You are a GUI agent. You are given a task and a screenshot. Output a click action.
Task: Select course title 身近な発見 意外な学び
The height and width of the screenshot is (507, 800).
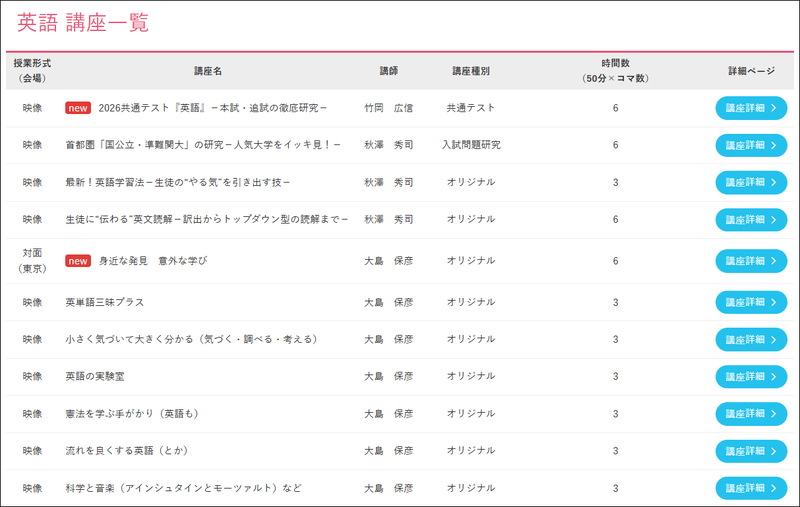point(153,261)
